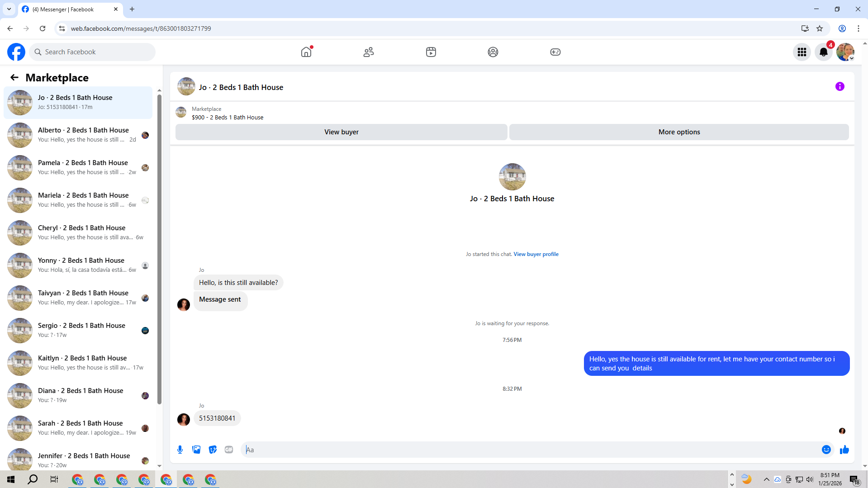Reload the page with the refresh icon

click(x=43, y=28)
